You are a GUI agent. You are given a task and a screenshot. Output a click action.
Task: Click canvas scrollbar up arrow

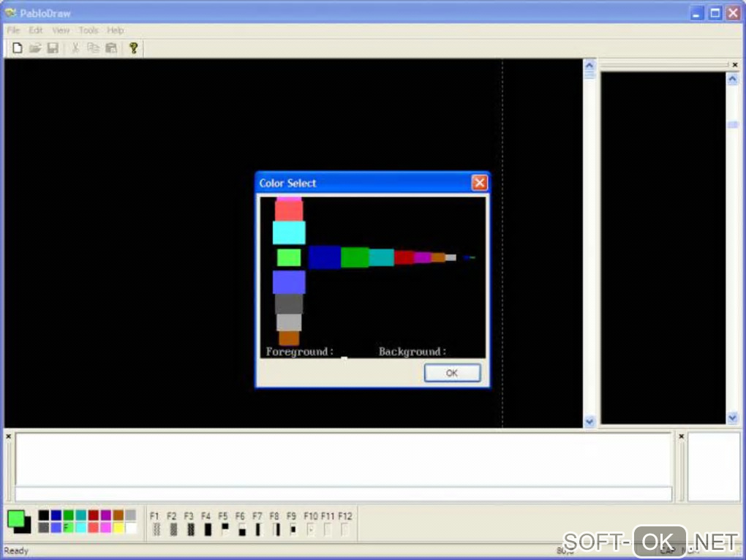(x=589, y=65)
